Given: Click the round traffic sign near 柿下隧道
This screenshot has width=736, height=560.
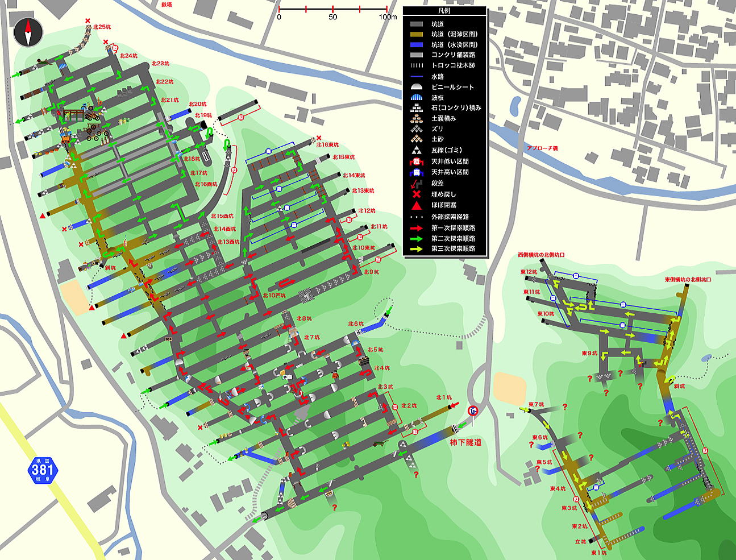Looking at the screenshot, I should 472,410.
